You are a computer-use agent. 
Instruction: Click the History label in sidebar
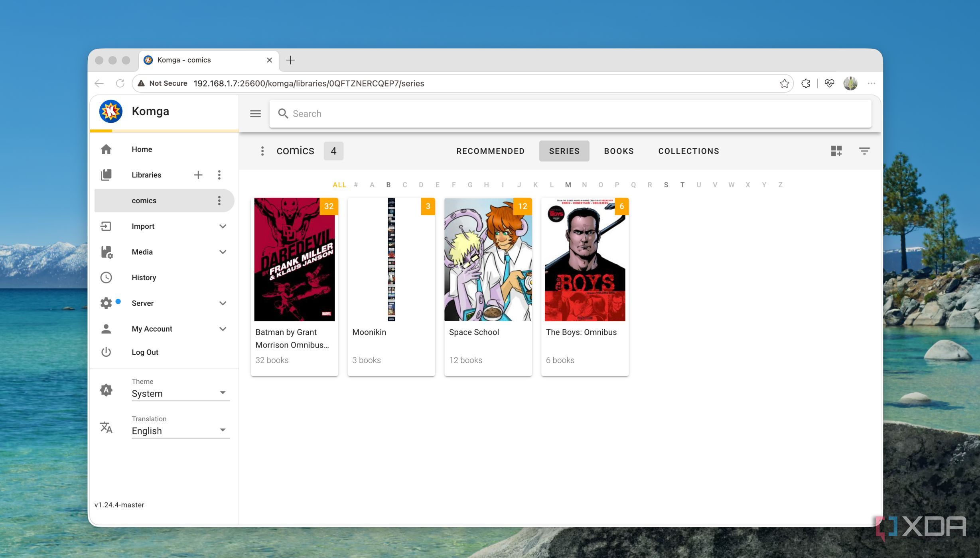point(144,277)
